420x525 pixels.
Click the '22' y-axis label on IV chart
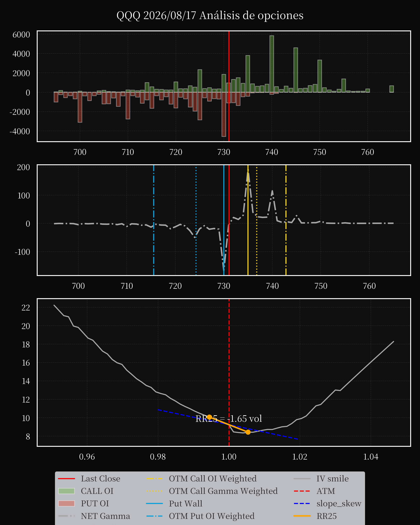pyautogui.click(x=26, y=307)
